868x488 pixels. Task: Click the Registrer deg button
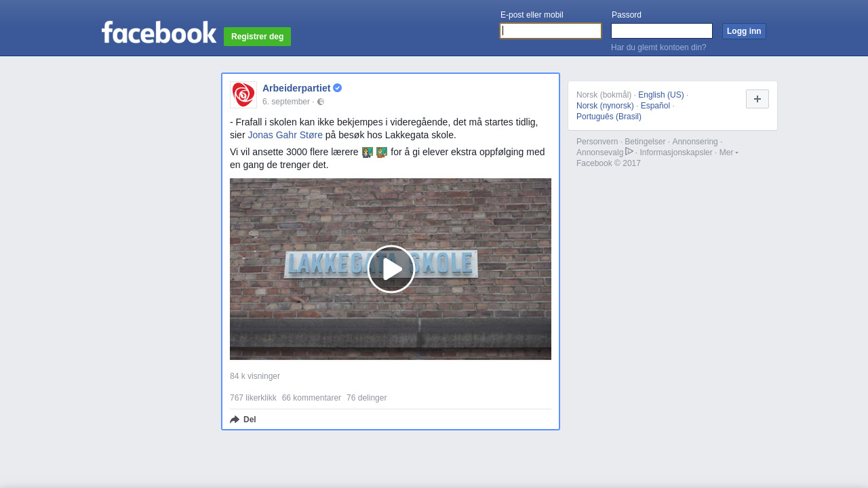[x=257, y=37]
